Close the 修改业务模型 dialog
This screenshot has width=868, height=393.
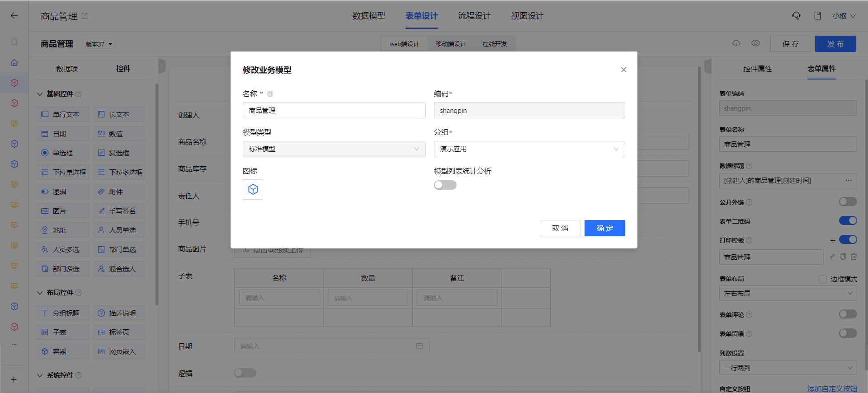tap(623, 70)
